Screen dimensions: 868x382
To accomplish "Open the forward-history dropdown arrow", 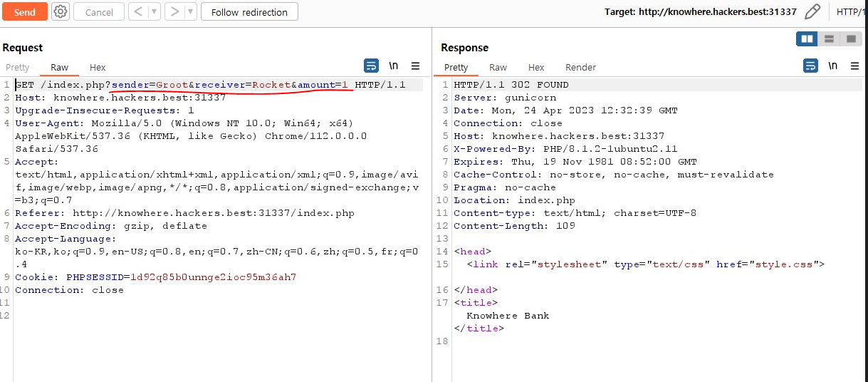I will [190, 11].
